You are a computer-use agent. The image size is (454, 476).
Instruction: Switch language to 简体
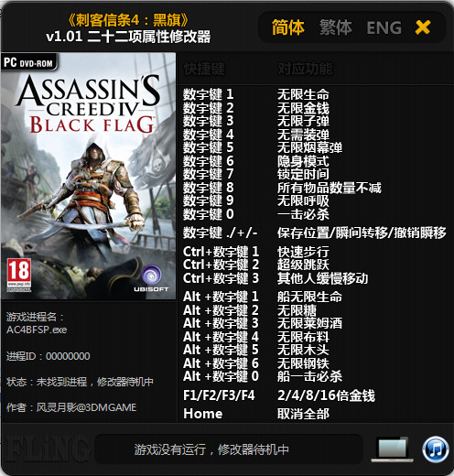pyautogui.click(x=287, y=27)
